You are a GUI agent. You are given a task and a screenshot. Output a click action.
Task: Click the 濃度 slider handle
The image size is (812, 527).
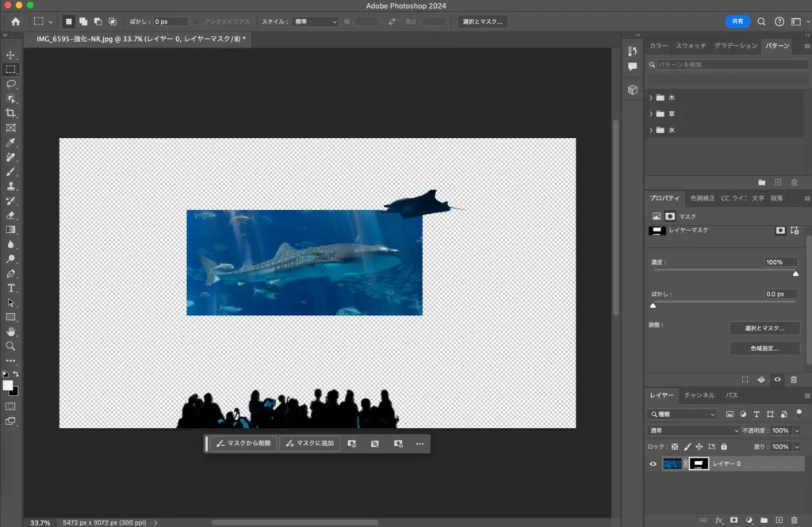795,273
